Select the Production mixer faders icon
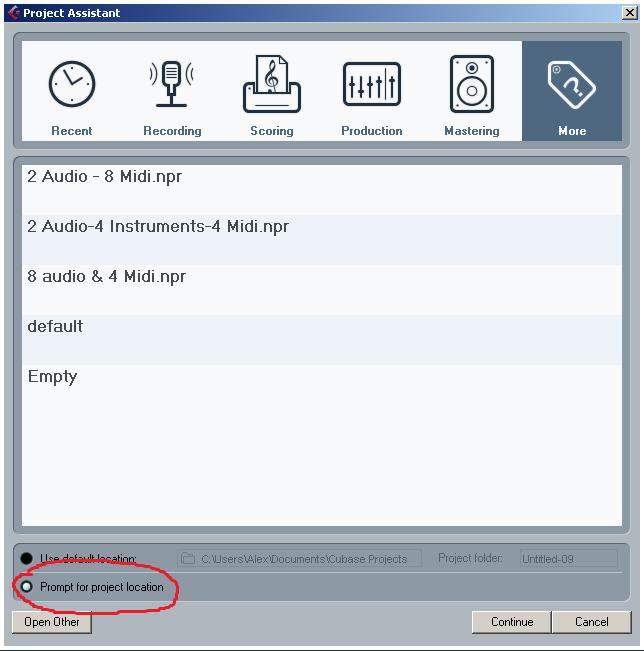The image size is (644, 651). pos(372,84)
